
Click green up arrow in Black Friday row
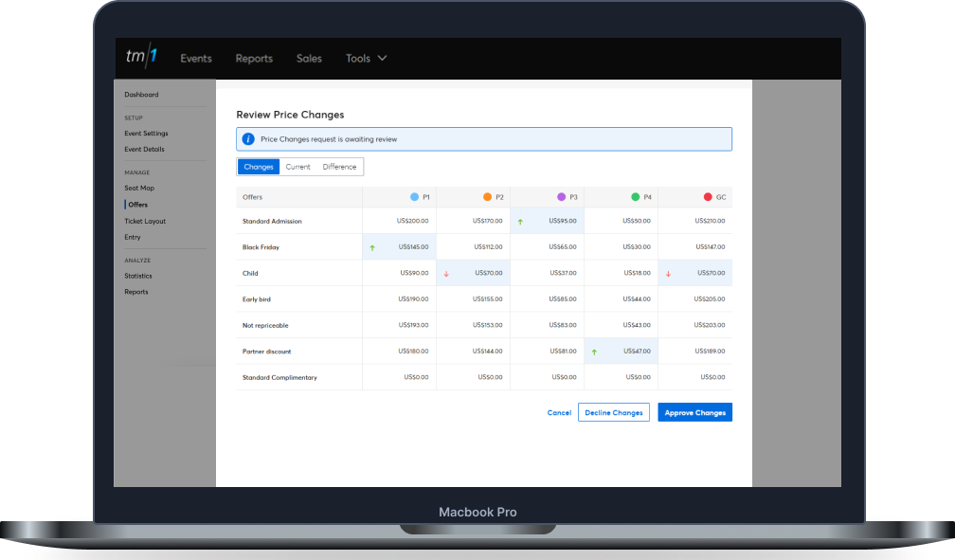coord(372,247)
